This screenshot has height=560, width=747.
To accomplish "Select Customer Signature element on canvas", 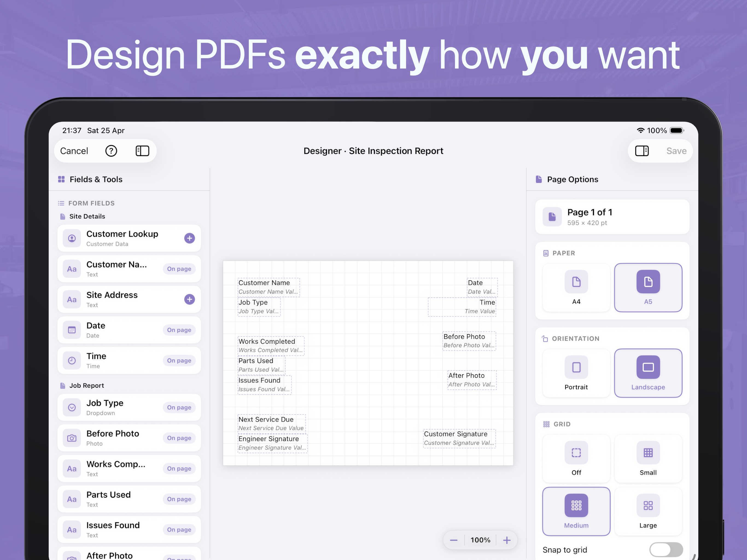I will click(x=459, y=438).
